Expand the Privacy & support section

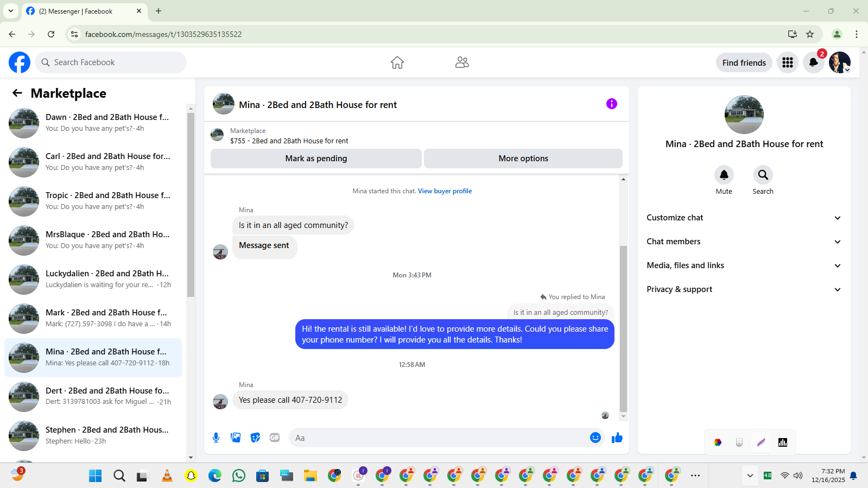click(744, 289)
